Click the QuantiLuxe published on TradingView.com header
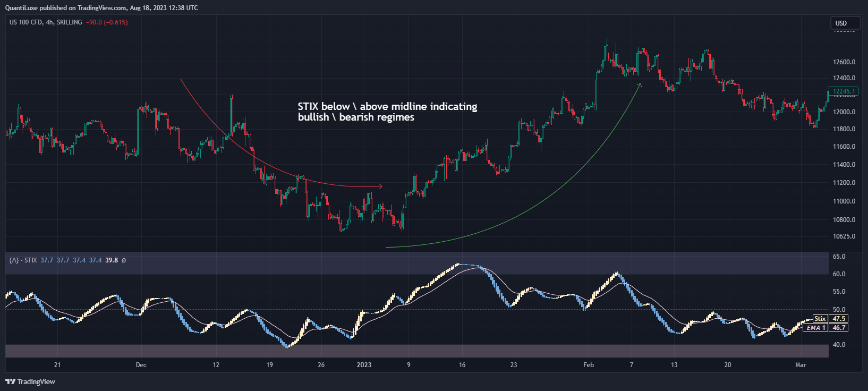 tap(101, 7)
